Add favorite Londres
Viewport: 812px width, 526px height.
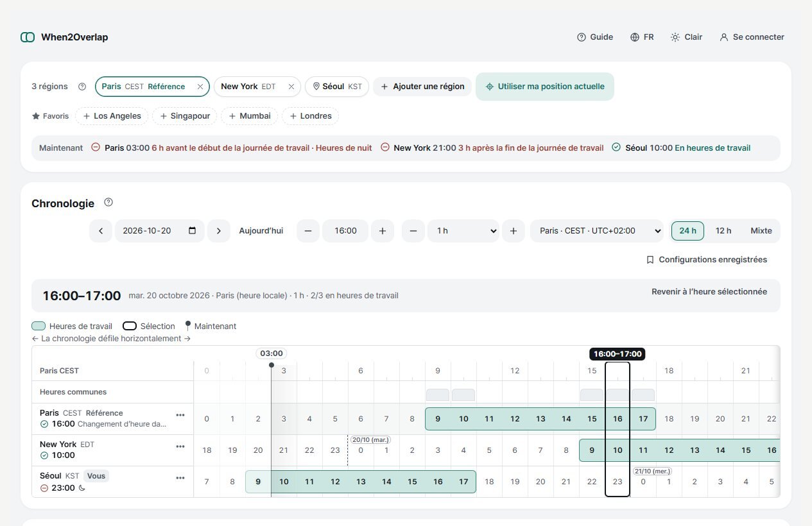pyautogui.click(x=310, y=116)
